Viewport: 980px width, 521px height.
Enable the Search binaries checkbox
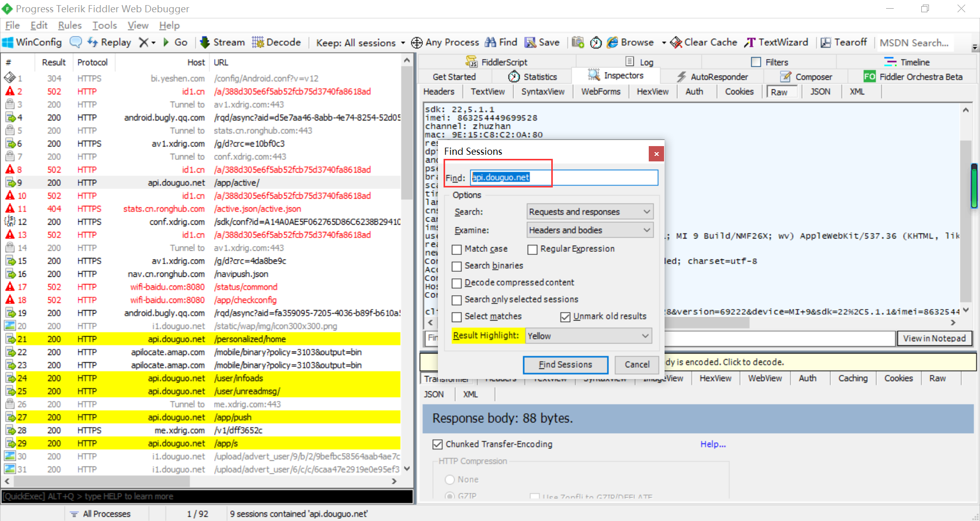457,266
